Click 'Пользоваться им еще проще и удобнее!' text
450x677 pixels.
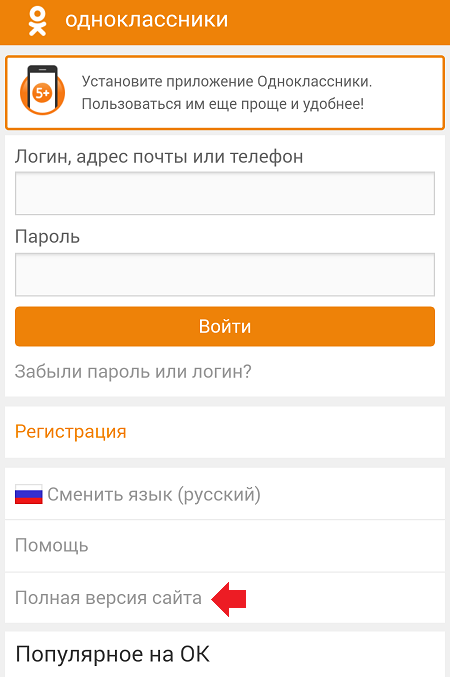pos(223,104)
